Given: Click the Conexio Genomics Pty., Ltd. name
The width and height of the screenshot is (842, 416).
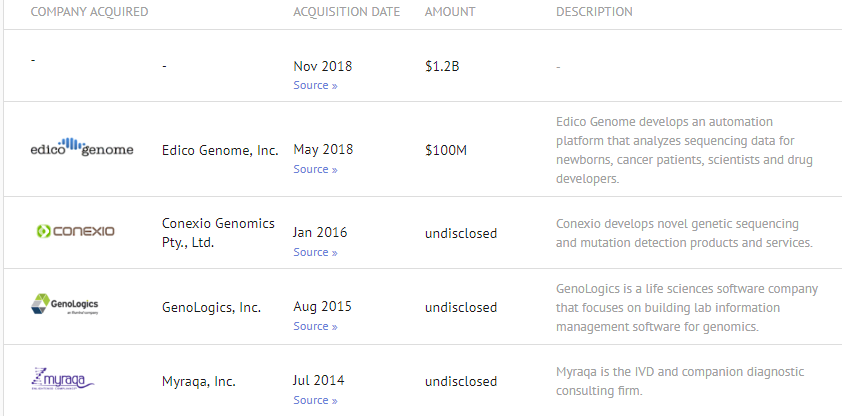Looking at the screenshot, I should tap(218, 232).
